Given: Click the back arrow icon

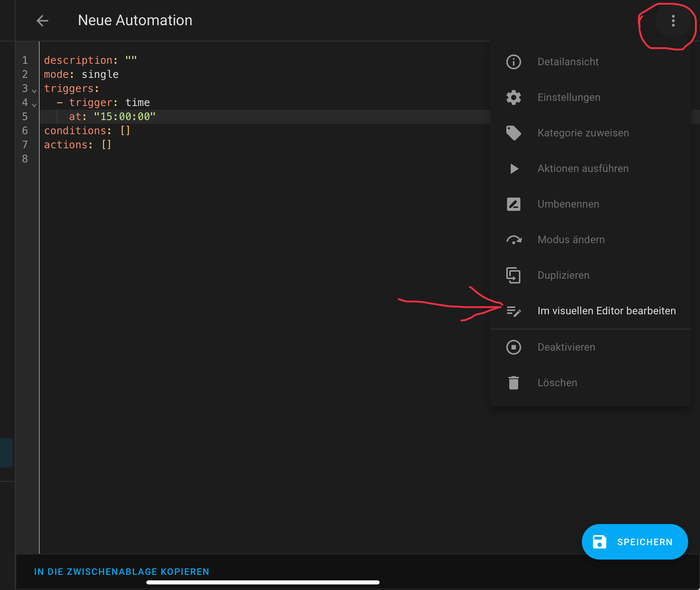Looking at the screenshot, I should click(x=43, y=21).
